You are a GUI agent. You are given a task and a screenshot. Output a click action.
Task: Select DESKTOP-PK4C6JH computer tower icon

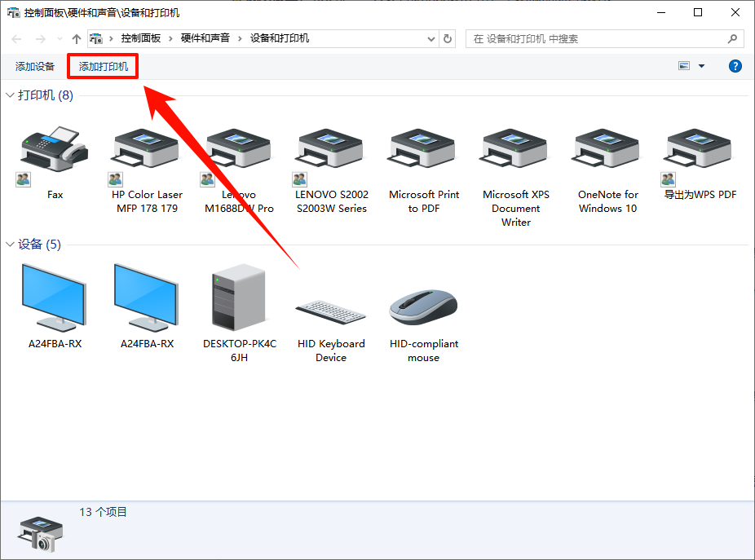(239, 298)
